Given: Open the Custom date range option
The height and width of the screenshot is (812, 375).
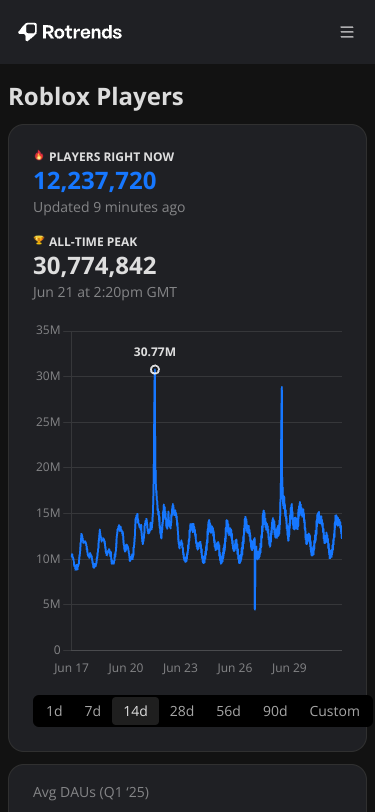Looking at the screenshot, I should click(335, 711).
